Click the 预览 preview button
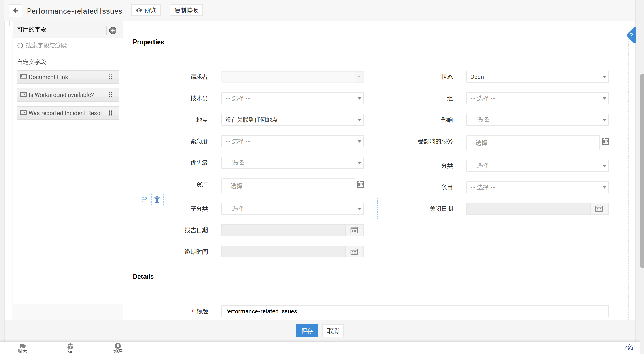 146,11
